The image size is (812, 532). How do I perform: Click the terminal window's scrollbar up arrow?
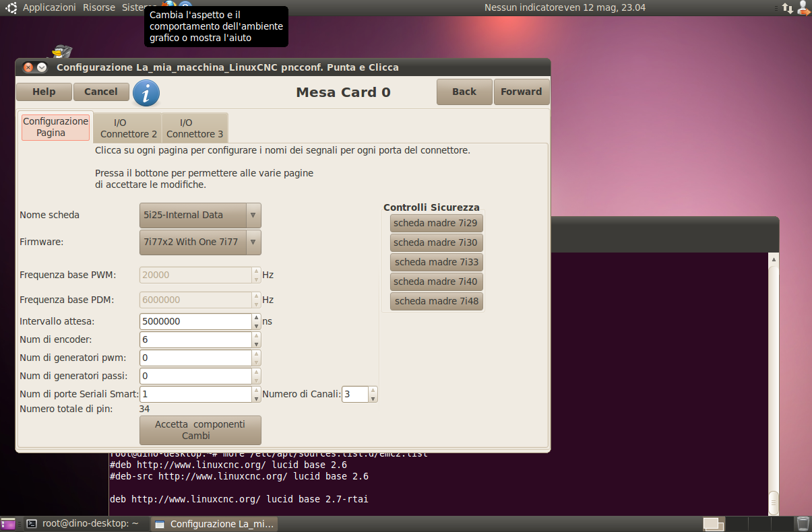[774, 259]
